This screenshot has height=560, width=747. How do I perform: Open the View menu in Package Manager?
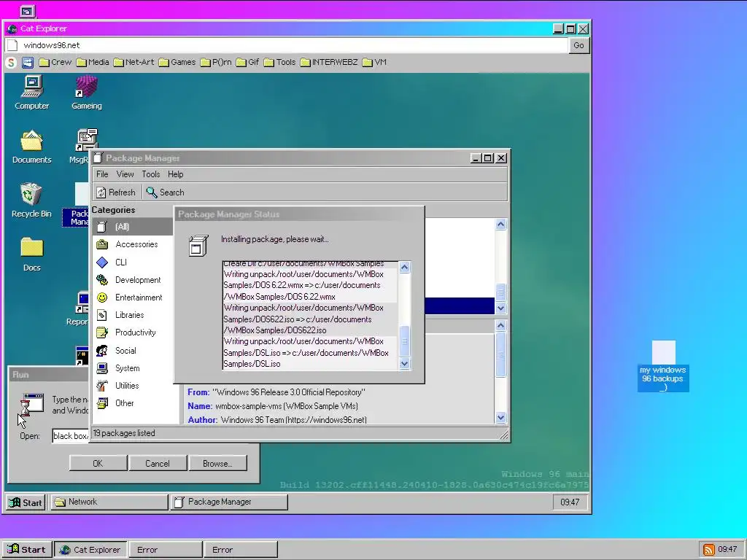[x=125, y=174]
